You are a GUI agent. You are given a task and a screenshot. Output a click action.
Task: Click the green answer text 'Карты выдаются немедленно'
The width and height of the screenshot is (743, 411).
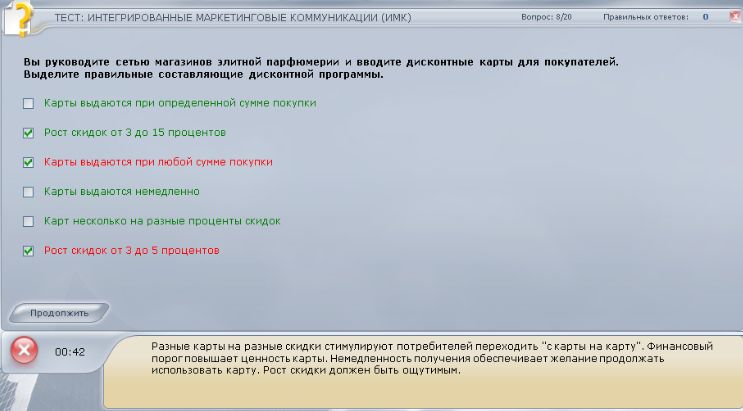(122, 191)
